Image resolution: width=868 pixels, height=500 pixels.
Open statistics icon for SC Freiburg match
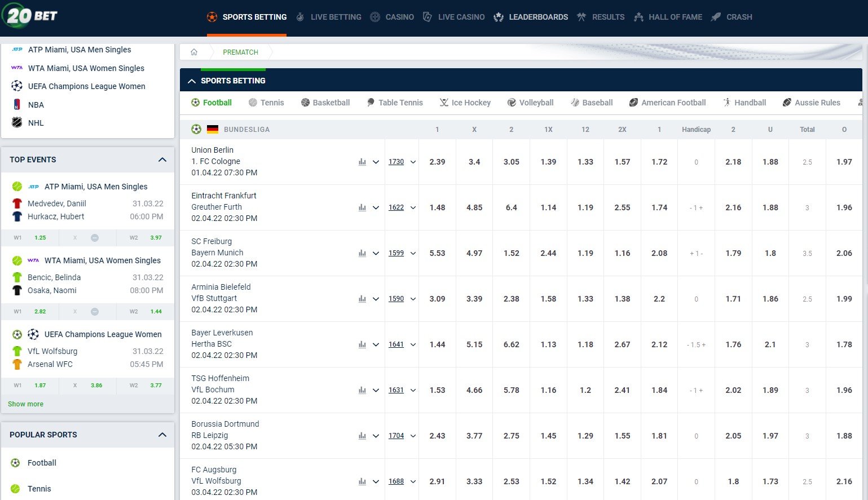[362, 253]
